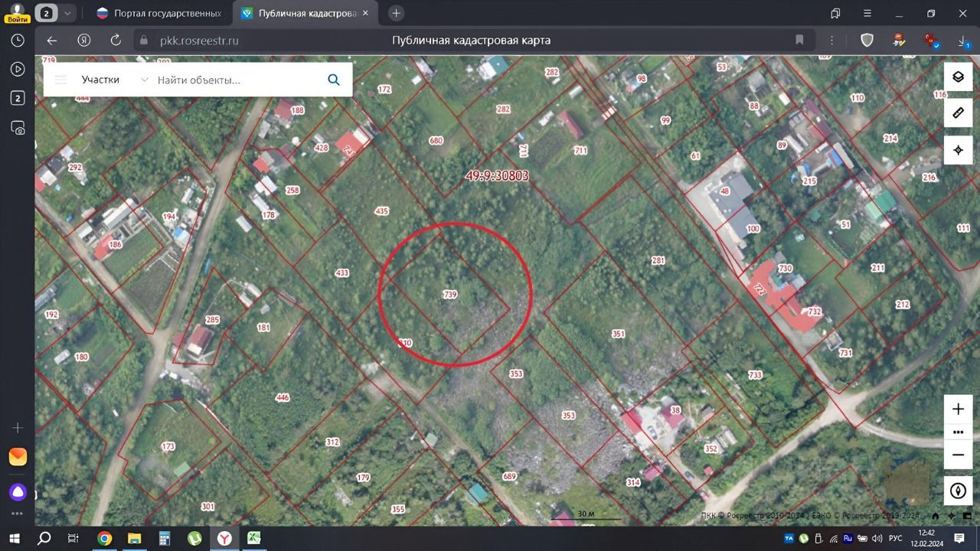Viewport: 980px width, 551px height.
Task: Click the search magnifier in map search box
Action: pos(334,80)
